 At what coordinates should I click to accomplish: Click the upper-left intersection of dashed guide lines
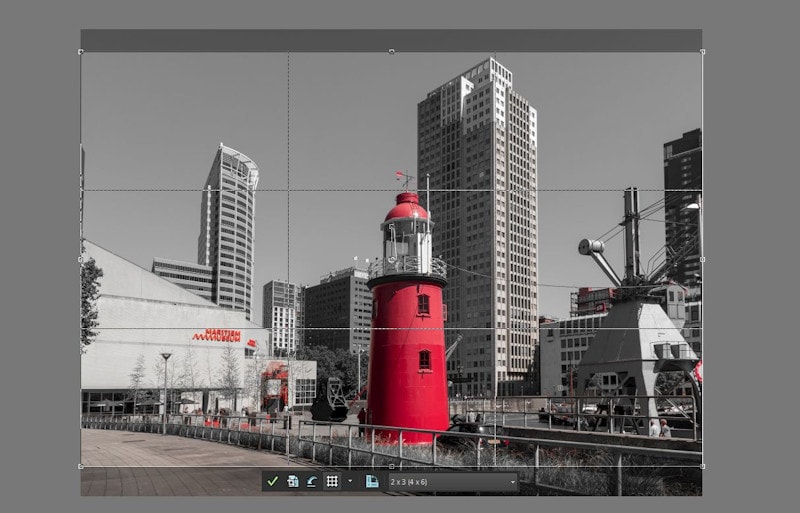(x=289, y=190)
